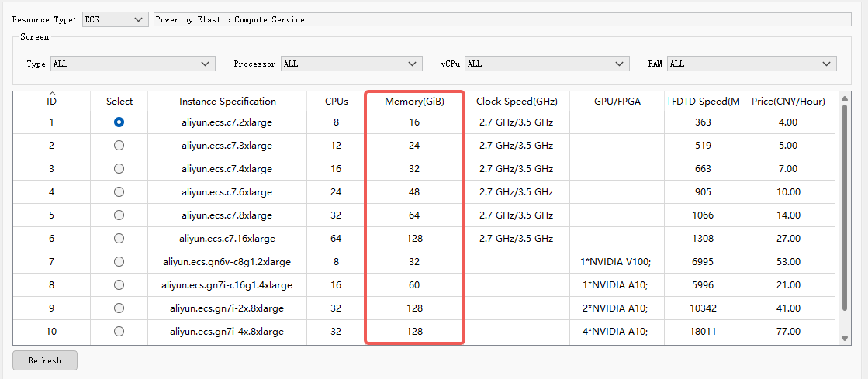
Task: Pick the aliyun.ecs.c7.8xlarge radio button
Action: click(119, 215)
